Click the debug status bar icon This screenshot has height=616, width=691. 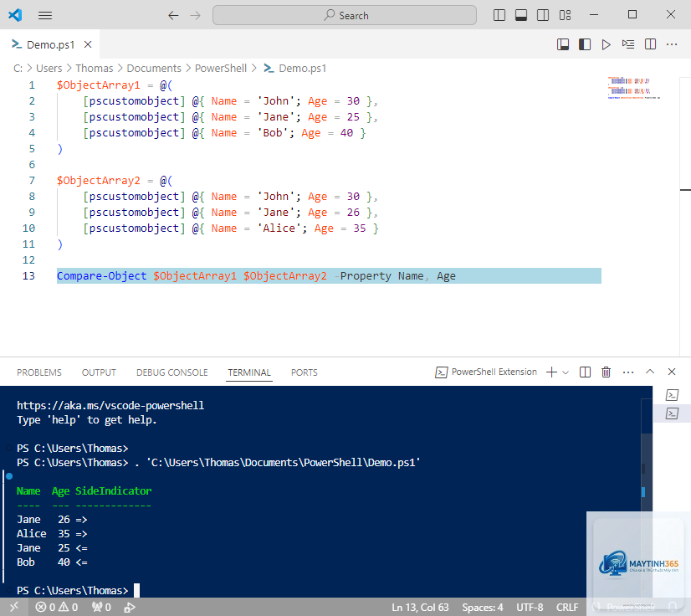pos(130,607)
